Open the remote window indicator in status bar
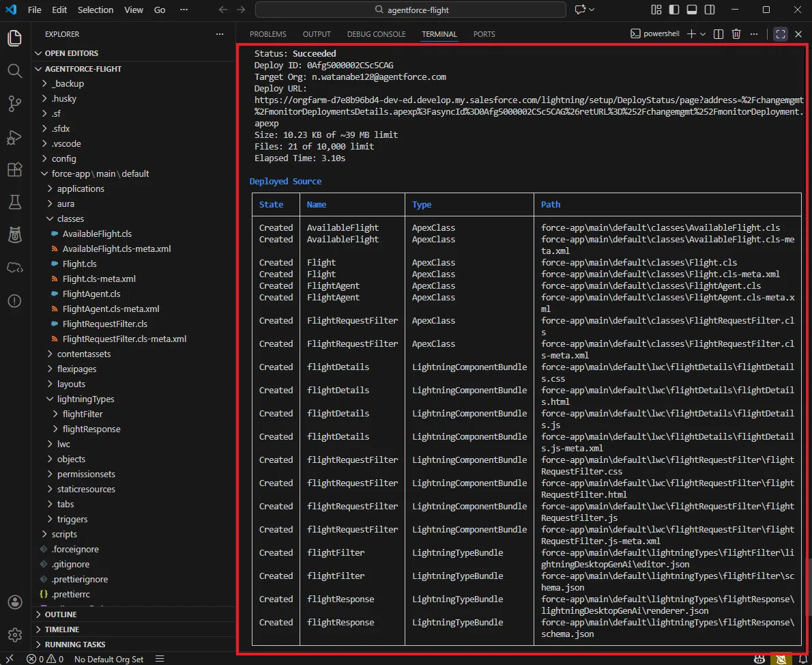Screen dimensions: 812x665 [10, 659]
